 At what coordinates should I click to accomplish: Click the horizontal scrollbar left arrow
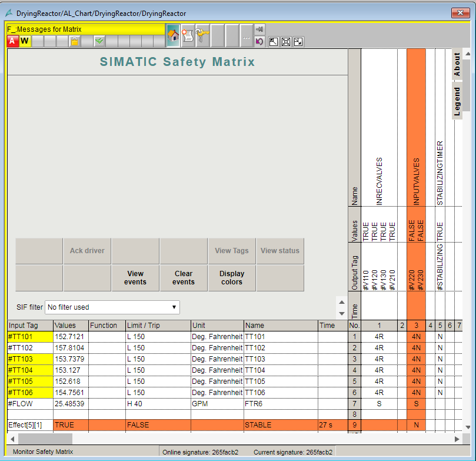pyautogui.click(x=12, y=439)
